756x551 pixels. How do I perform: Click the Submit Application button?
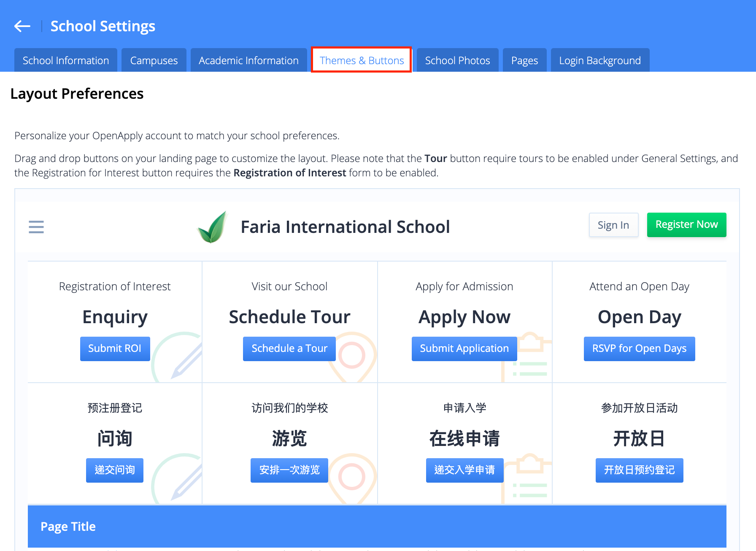click(x=464, y=348)
